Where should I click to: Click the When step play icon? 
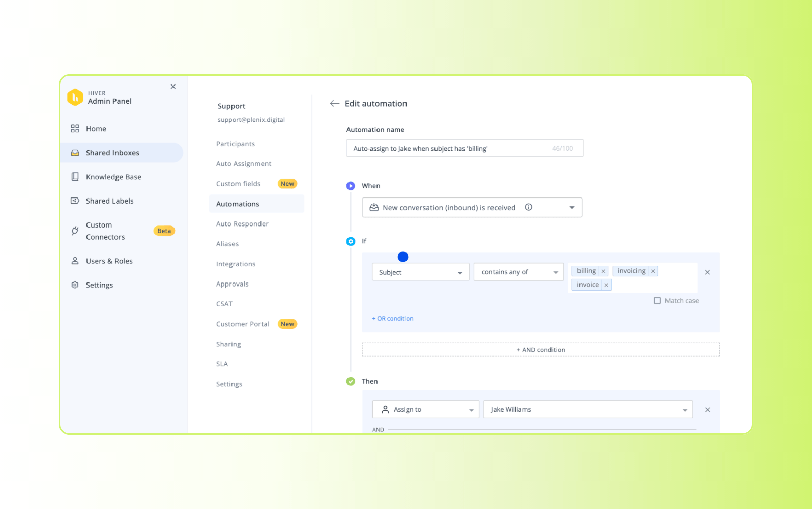[351, 186]
